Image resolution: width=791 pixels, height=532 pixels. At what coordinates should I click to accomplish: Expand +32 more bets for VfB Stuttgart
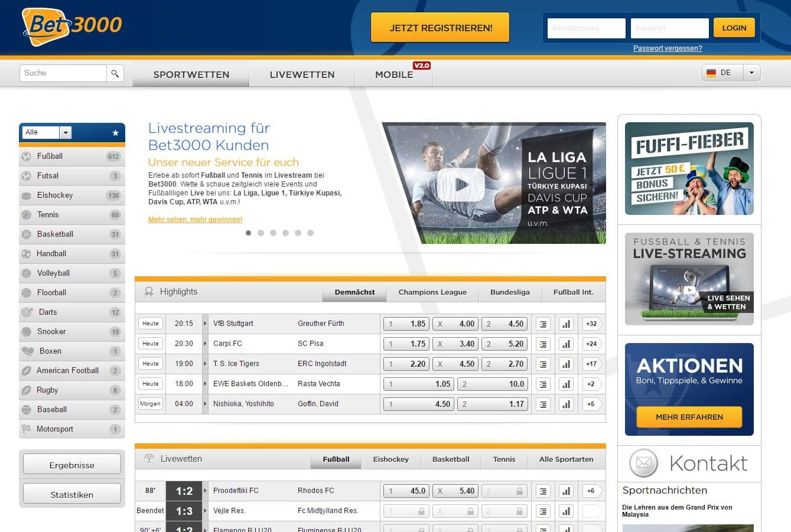592,324
